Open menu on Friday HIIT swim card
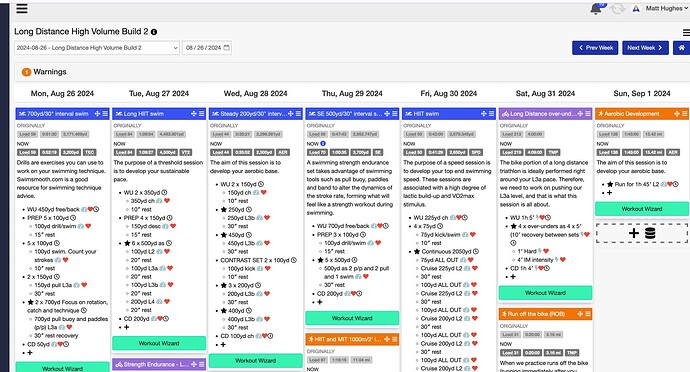Viewport: 690px width, 372px height. coord(492,114)
